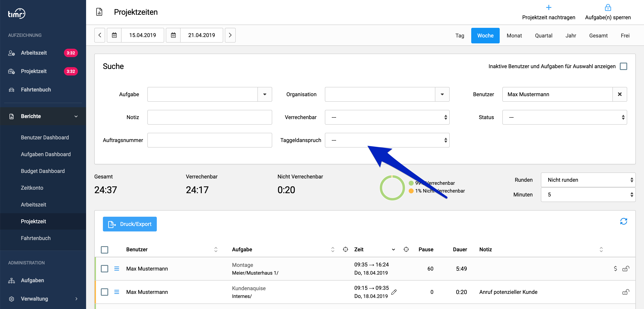The height and width of the screenshot is (309, 644).
Task: Switch to the Frei date range view
Action: pyautogui.click(x=625, y=35)
